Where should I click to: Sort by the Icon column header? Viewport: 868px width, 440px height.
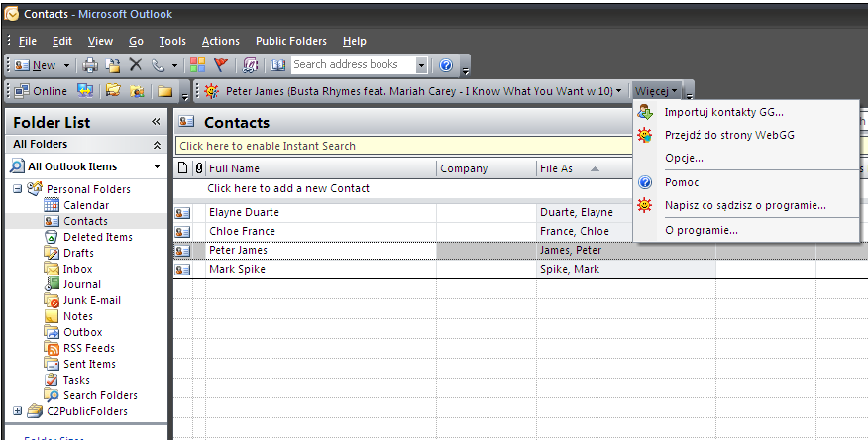[183, 168]
